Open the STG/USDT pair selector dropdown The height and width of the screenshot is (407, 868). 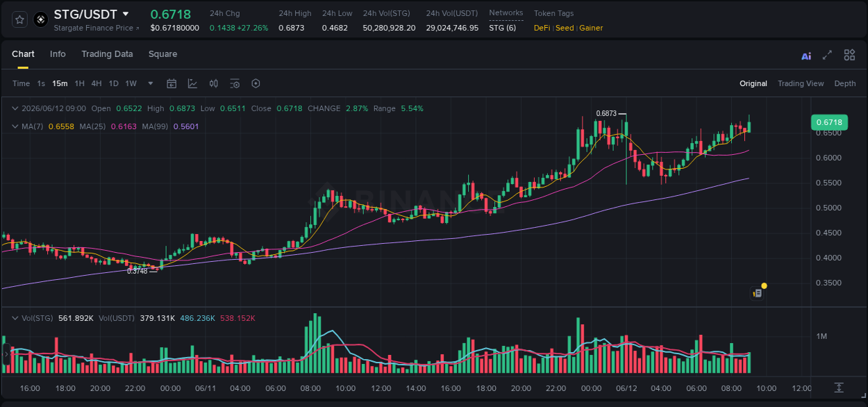pyautogui.click(x=126, y=14)
